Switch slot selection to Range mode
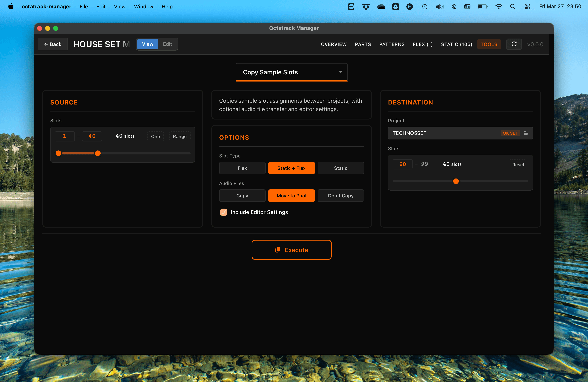 point(180,136)
